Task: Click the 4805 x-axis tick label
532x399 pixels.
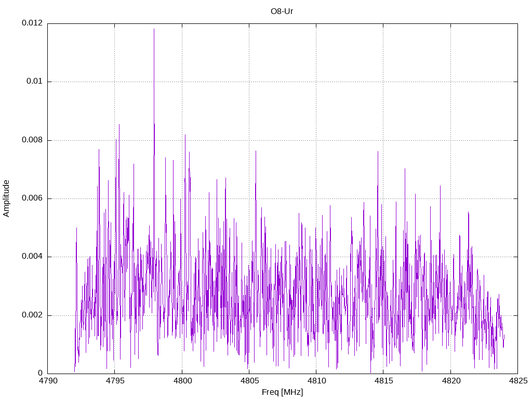Action: click(x=249, y=381)
